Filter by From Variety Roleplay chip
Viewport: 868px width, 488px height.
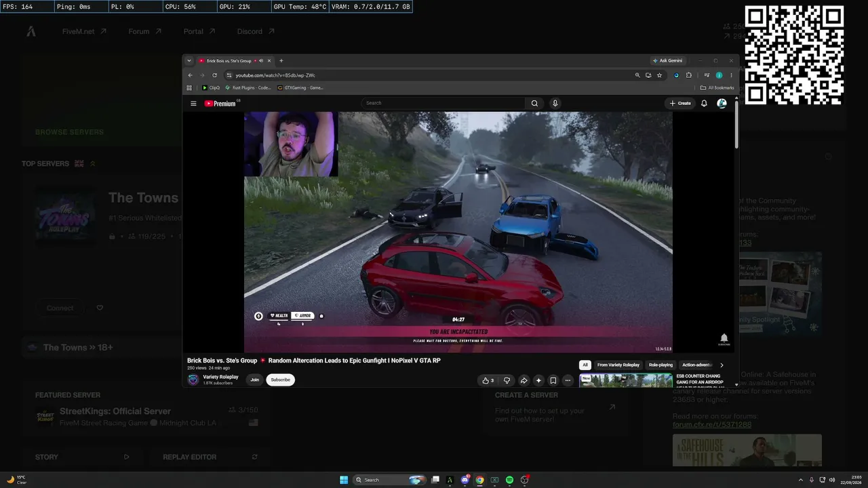618,365
